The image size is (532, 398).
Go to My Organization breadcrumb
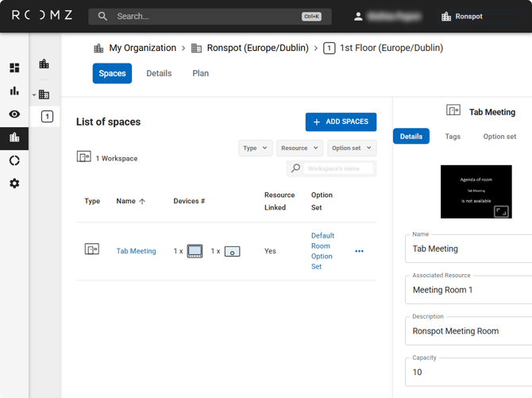(x=142, y=48)
